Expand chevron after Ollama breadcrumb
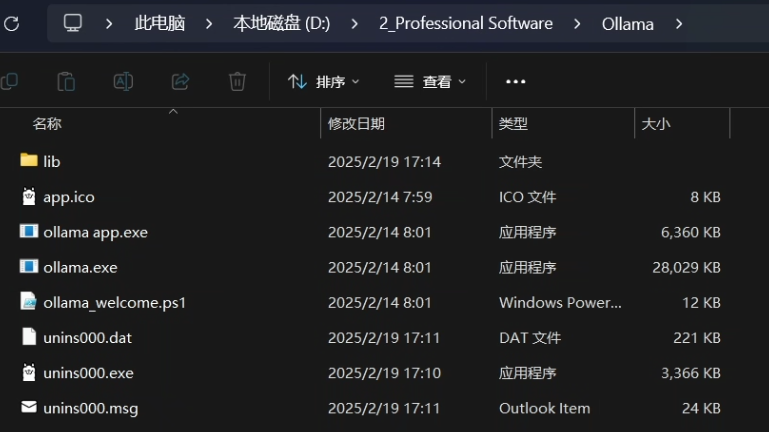Image resolution: width=769 pixels, height=432 pixels. tap(679, 24)
